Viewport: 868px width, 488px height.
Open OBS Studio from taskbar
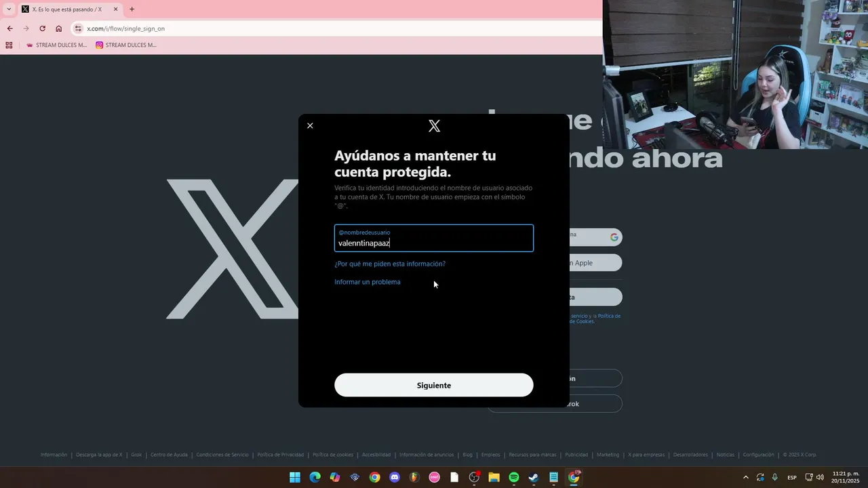(474, 477)
